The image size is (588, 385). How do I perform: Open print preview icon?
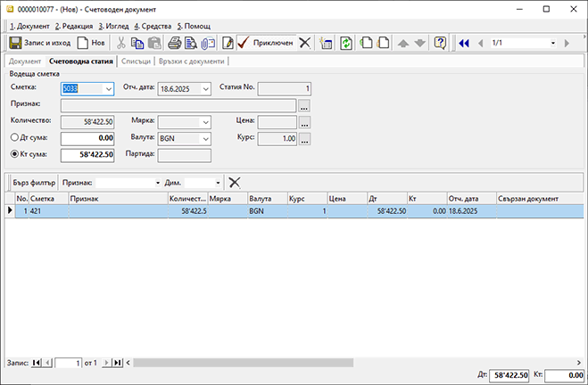click(x=191, y=43)
